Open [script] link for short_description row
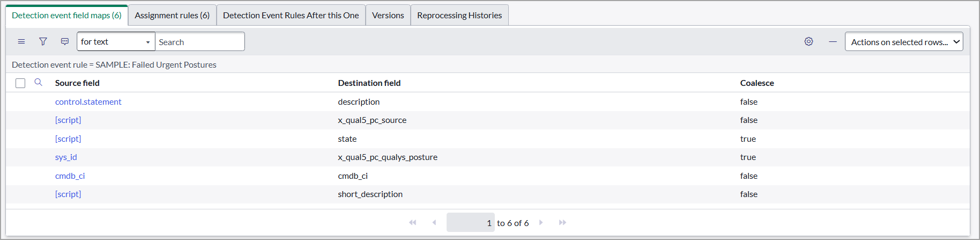Image resolution: width=980 pixels, height=240 pixels. click(68, 194)
